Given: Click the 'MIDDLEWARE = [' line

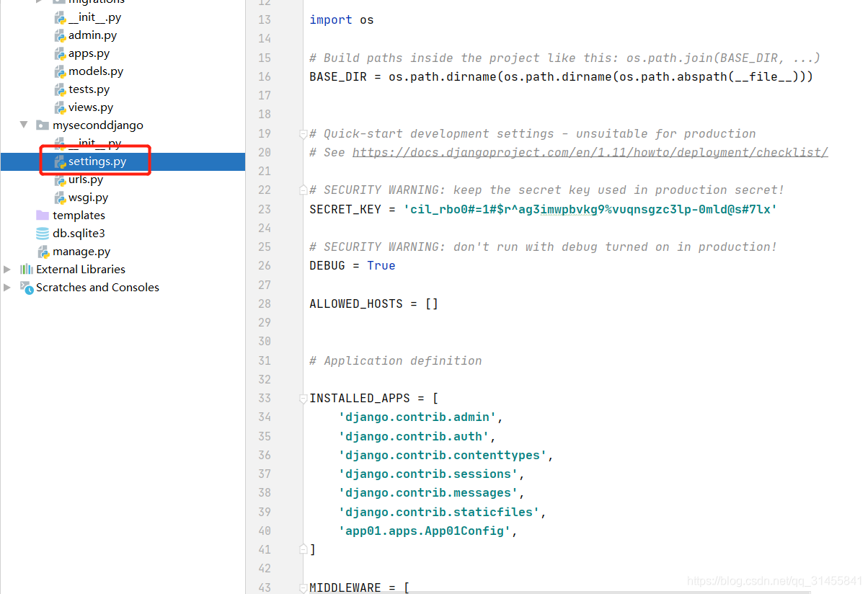Looking at the screenshot, I should (359, 588).
